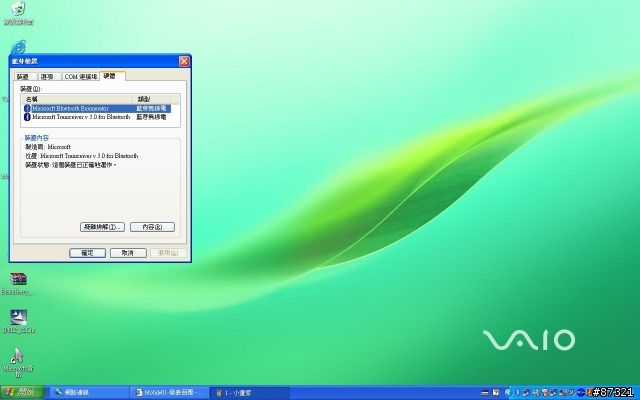Switch to Mobile01 taskbar window
Screen dimensions: 640x400
[x=170, y=393]
